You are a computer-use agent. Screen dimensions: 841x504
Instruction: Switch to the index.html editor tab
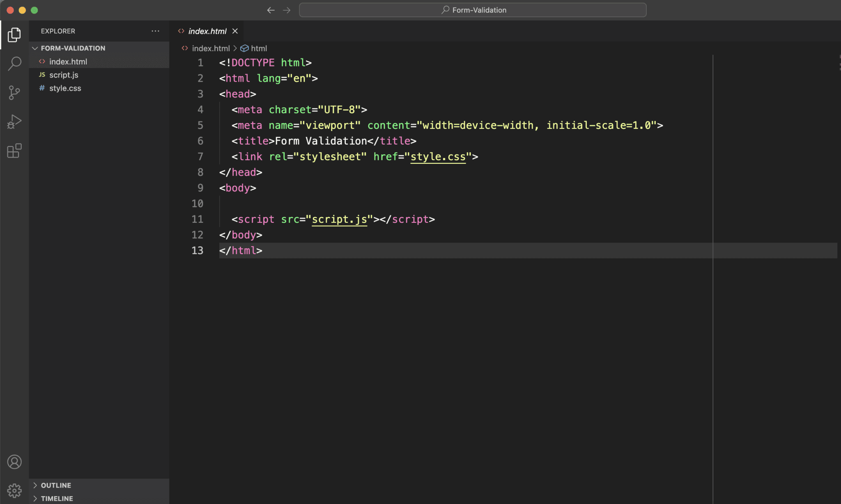(x=207, y=31)
